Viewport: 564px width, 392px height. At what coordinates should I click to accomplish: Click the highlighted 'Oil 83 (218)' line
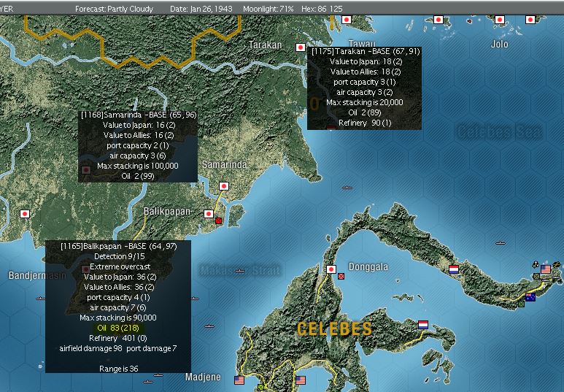[118, 328]
